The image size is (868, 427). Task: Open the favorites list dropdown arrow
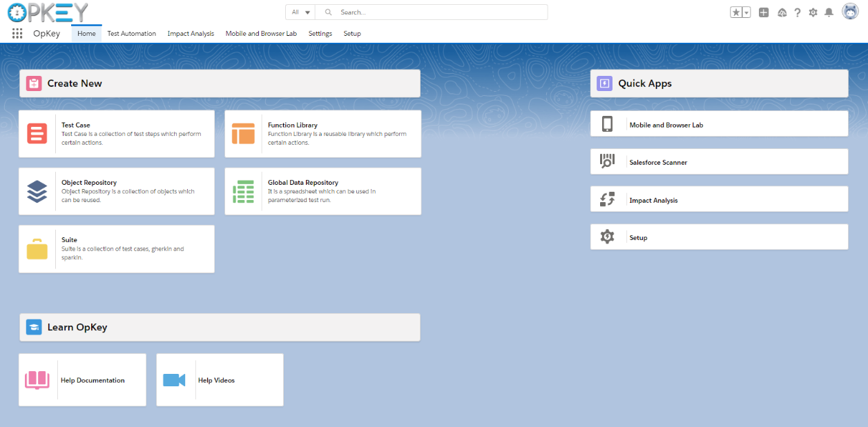[746, 12]
